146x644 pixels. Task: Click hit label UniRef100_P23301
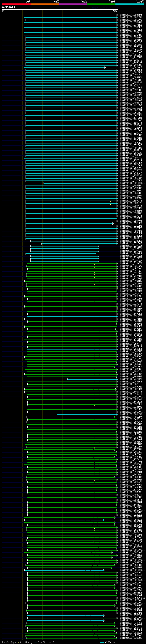click(131, 399)
